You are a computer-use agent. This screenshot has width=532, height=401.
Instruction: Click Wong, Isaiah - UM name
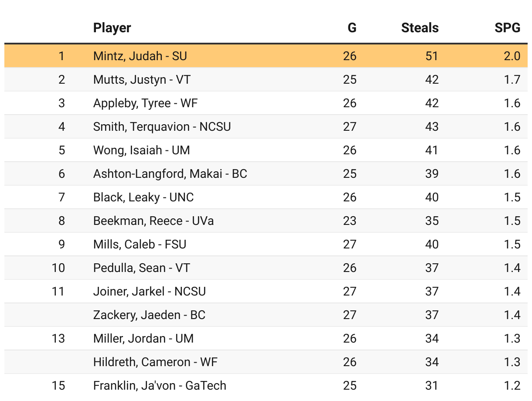point(141,150)
